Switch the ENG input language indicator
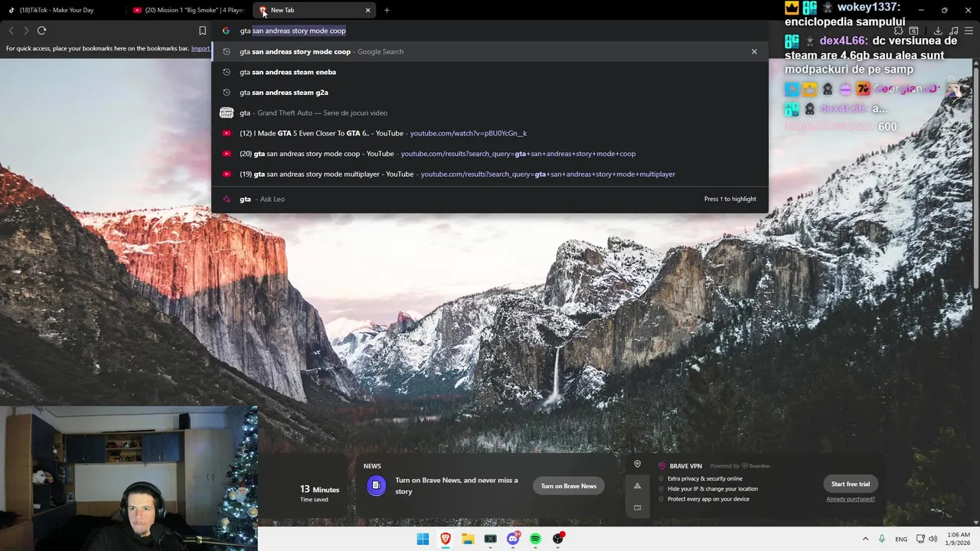The image size is (980, 551). click(x=901, y=539)
